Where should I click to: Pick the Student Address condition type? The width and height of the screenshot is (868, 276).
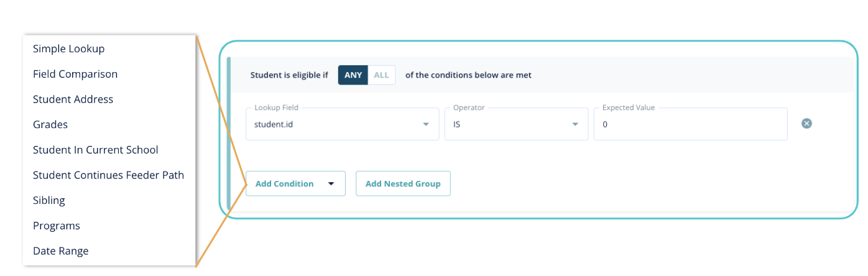point(73,99)
